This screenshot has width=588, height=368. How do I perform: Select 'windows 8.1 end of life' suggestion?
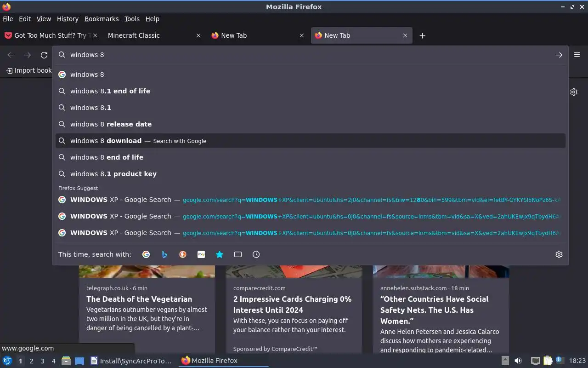pos(311,91)
